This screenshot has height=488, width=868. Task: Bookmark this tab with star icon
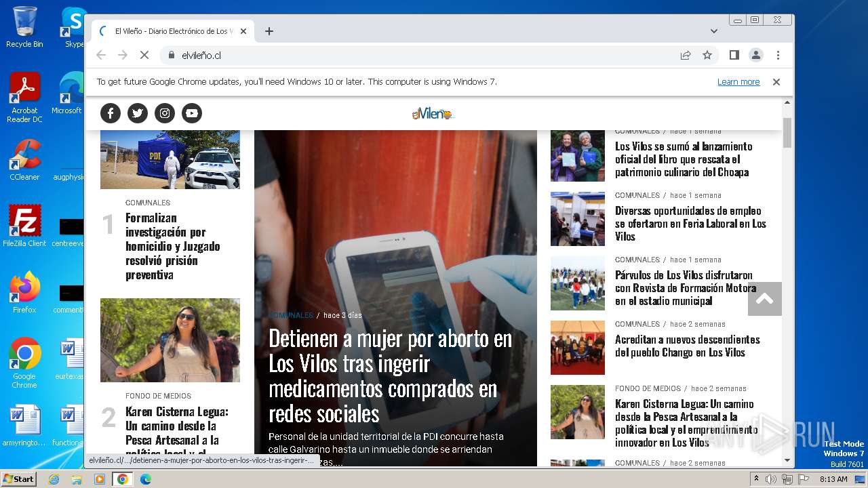pyautogui.click(x=707, y=55)
